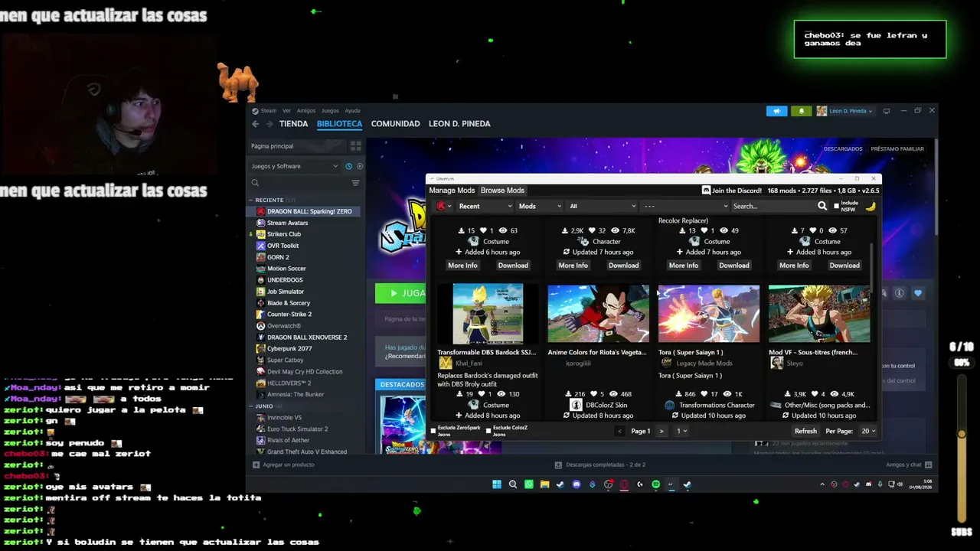Click the Steam library search magnifier icon
The image size is (980, 551).
(256, 183)
